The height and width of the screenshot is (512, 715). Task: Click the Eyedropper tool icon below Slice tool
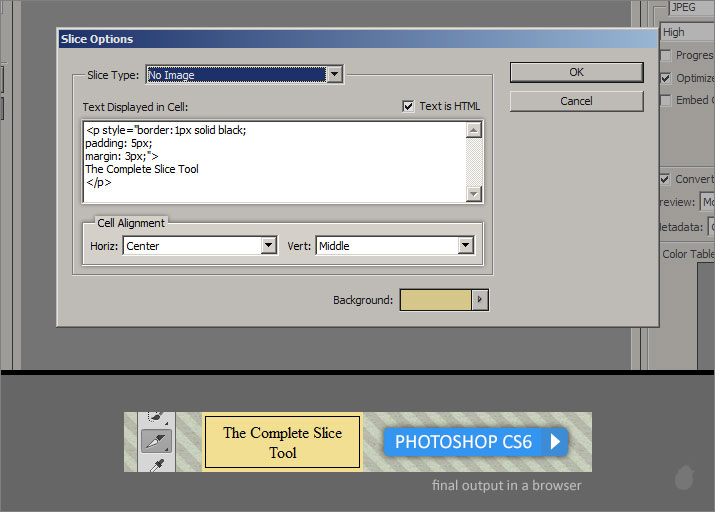[x=155, y=464]
